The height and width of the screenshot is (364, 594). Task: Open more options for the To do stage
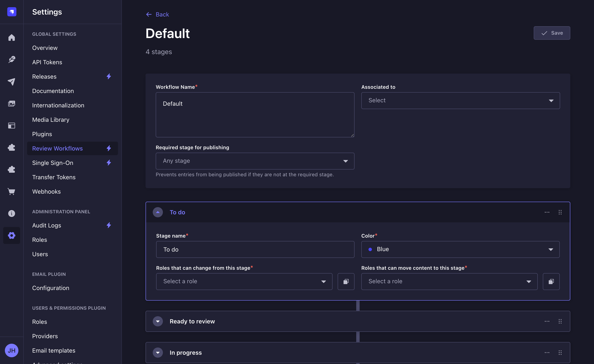tap(547, 212)
